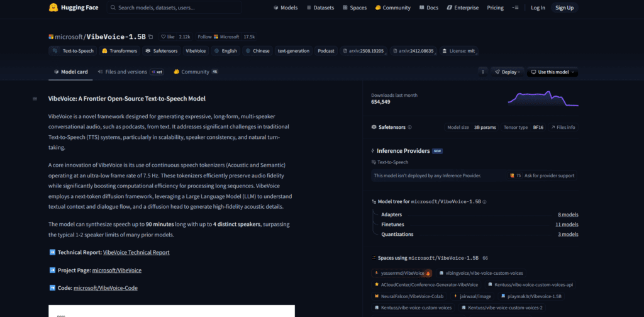Open Docs in navigation bar
Viewport: 644px width, 317px height.
point(429,8)
